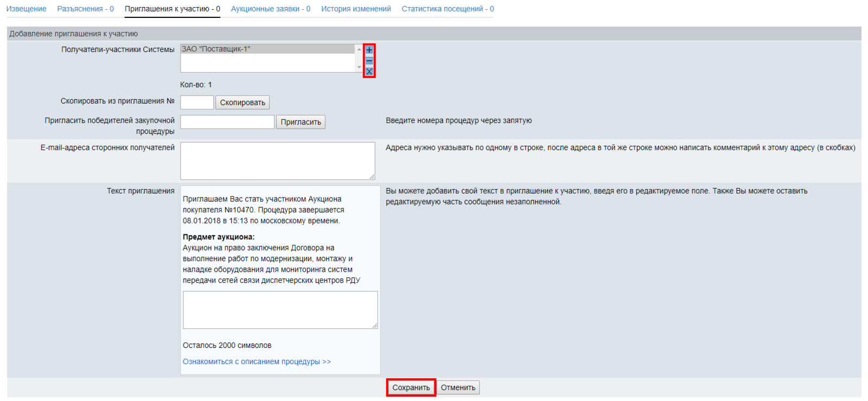Click the procurement procedure winners input field

pos(227,122)
